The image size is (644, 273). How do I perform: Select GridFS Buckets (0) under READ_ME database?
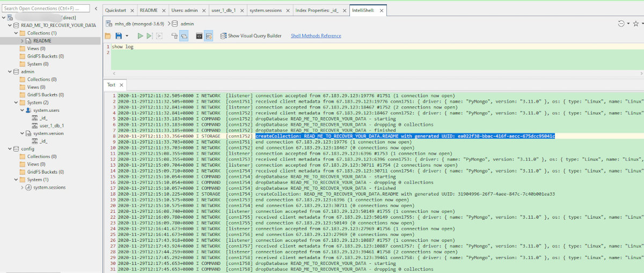click(46, 56)
